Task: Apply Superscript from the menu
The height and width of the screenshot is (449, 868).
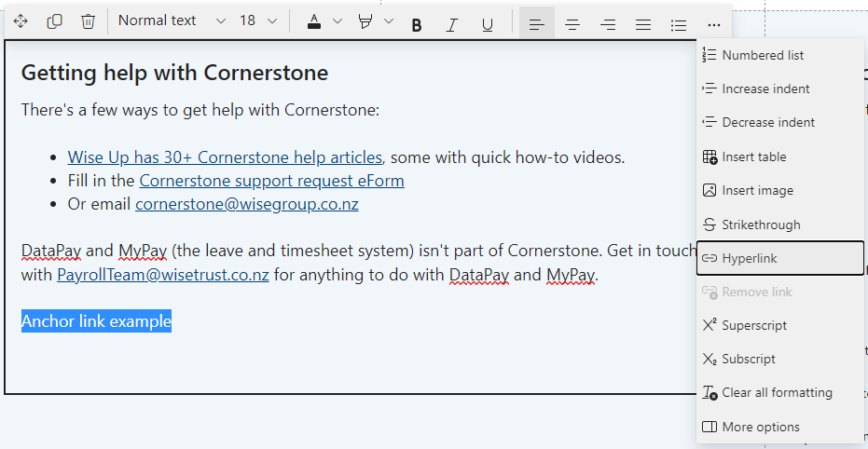Action: (x=780, y=325)
